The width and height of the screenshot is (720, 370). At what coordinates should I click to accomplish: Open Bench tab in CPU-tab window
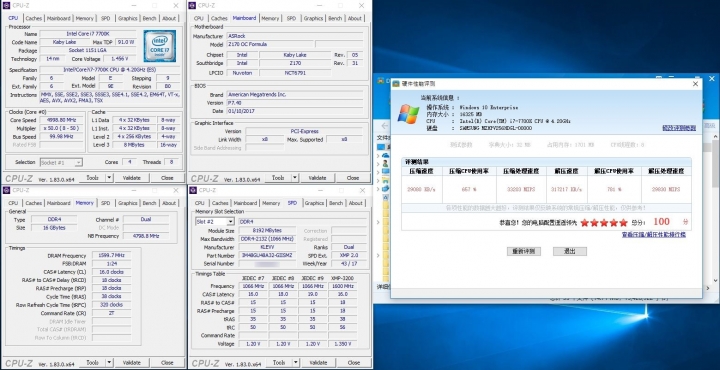tap(149, 18)
